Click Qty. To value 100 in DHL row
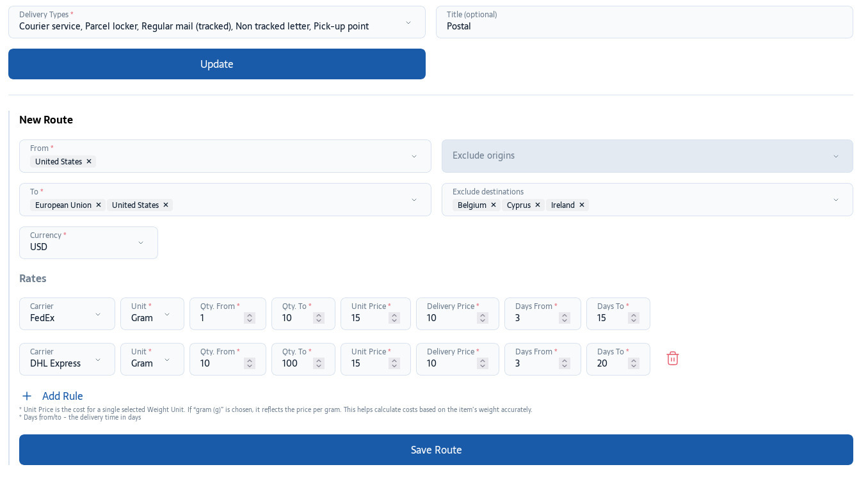The height and width of the screenshot is (483, 868). tap(290, 363)
